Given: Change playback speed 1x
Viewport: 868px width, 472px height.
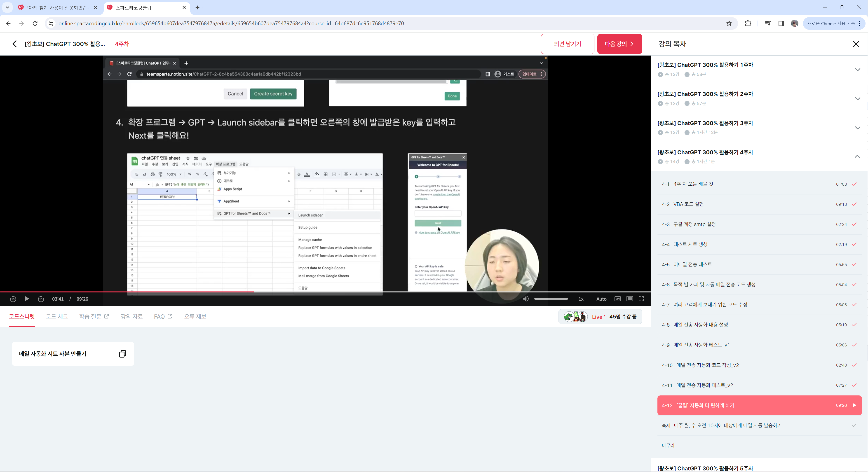Looking at the screenshot, I should [x=581, y=299].
